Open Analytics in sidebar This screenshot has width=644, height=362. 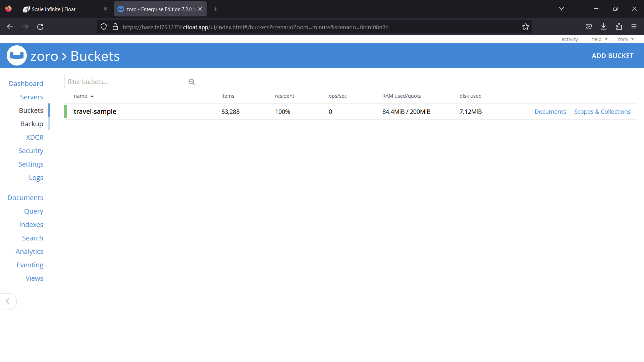(29, 252)
